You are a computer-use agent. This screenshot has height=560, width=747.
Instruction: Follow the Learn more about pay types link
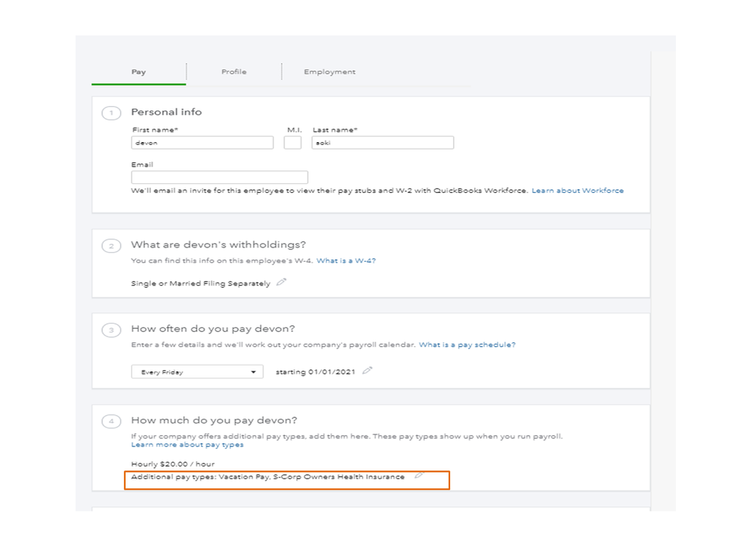[x=187, y=445]
